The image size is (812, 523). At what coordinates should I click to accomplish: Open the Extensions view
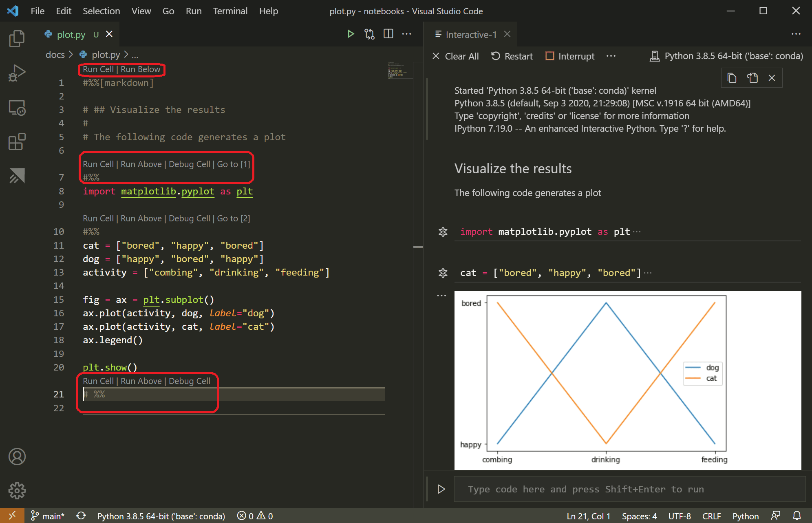click(x=17, y=141)
